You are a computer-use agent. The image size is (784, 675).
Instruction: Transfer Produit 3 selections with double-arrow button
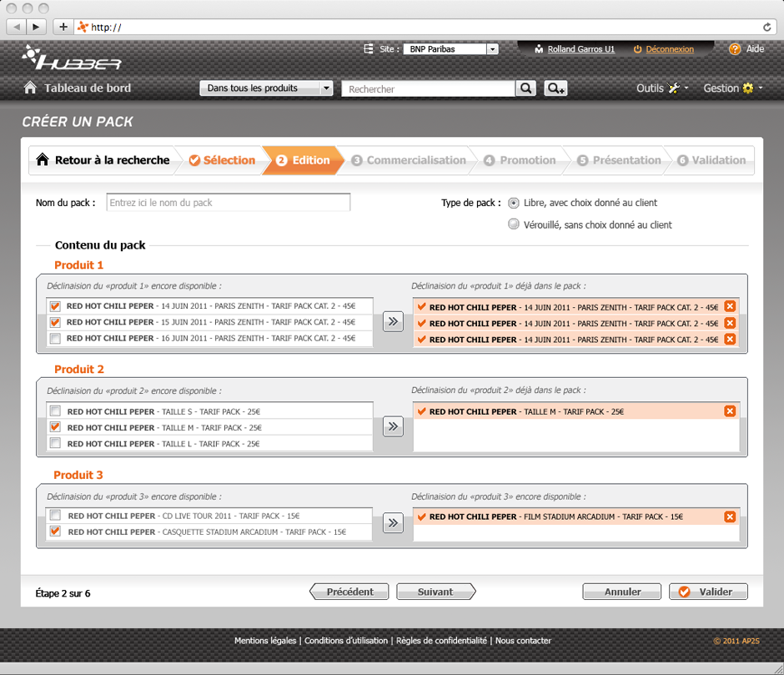[x=393, y=523]
